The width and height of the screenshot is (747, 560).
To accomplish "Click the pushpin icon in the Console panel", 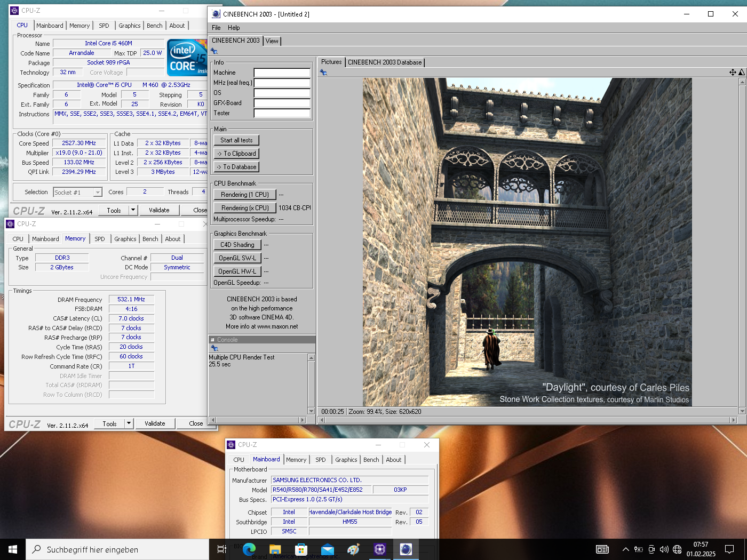I will [214, 348].
